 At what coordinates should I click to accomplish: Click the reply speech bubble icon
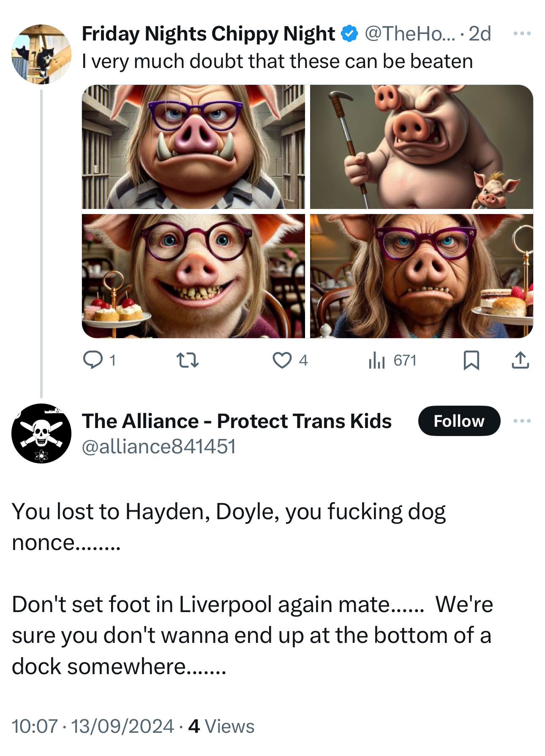pyautogui.click(x=93, y=360)
